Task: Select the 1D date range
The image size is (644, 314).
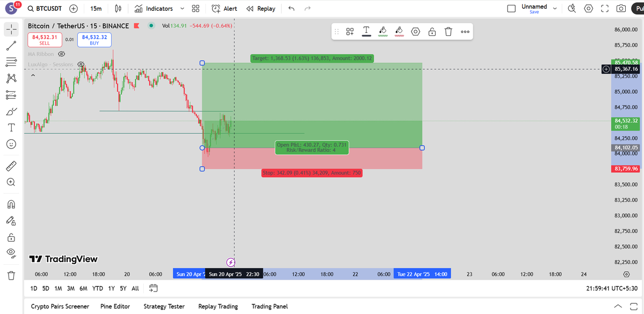Action: coord(34,288)
